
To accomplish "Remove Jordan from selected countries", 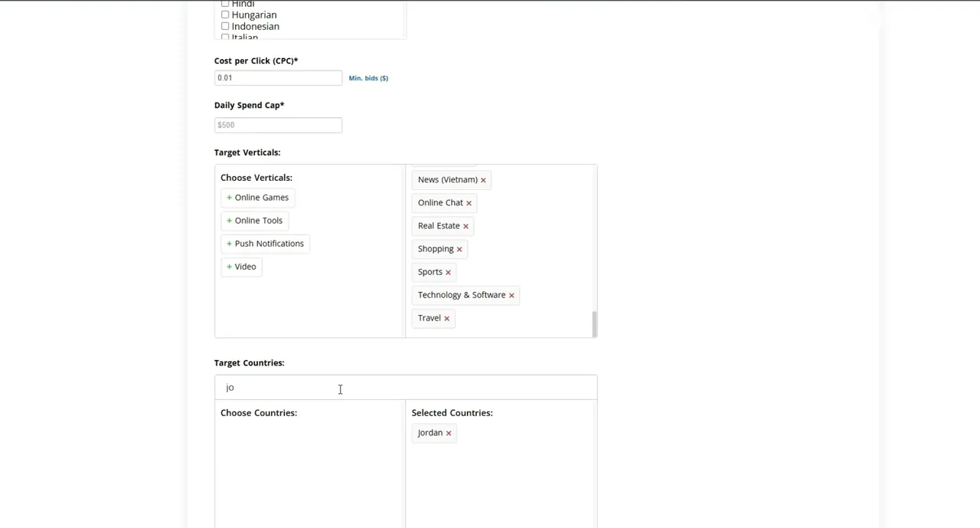I will 449,433.
